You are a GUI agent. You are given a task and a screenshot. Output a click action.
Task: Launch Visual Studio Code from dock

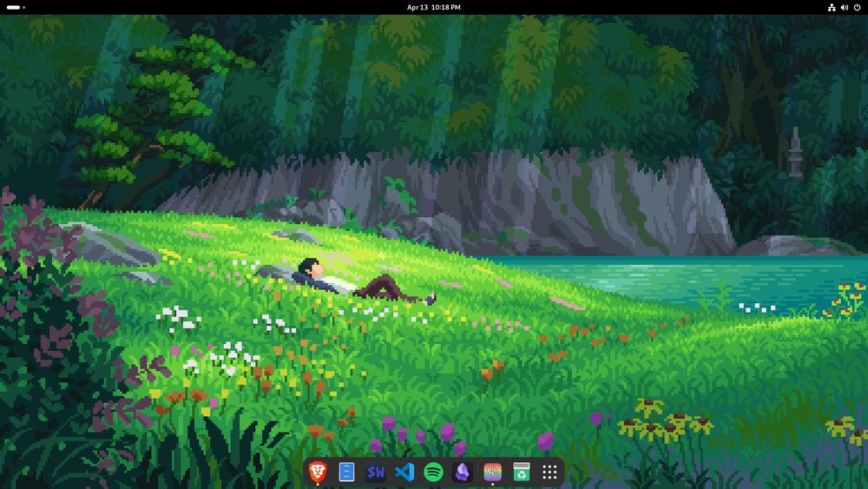point(404,472)
